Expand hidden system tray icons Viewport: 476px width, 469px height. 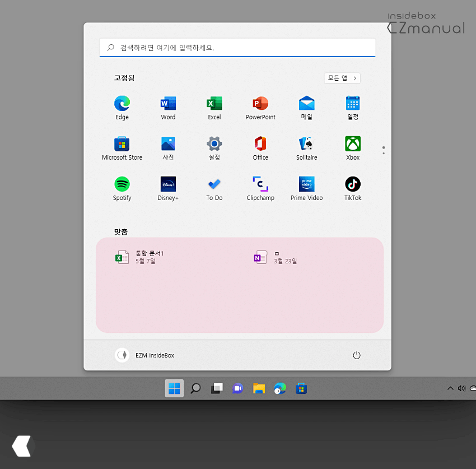coord(450,388)
